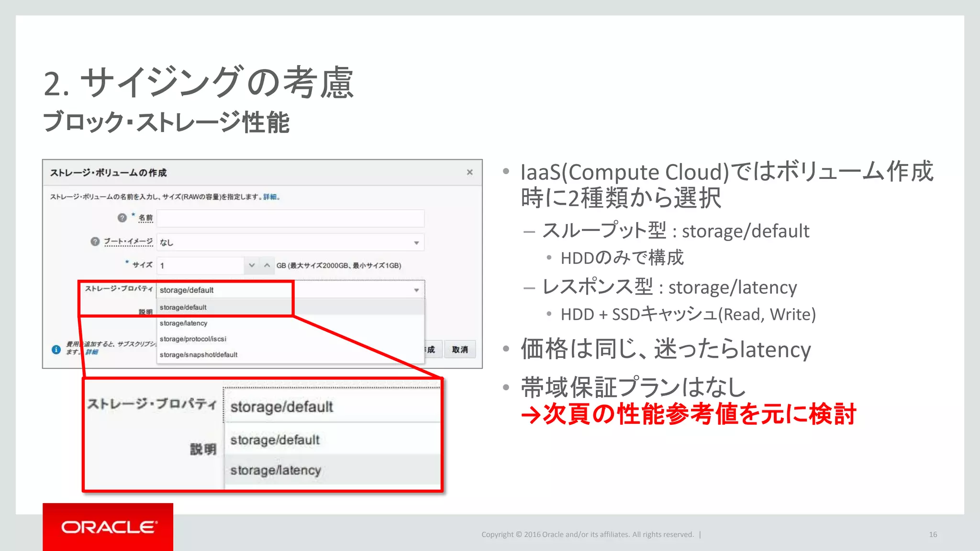980x551 pixels.
Task: Click the help icon beside the 名前 field
Action: (122, 218)
